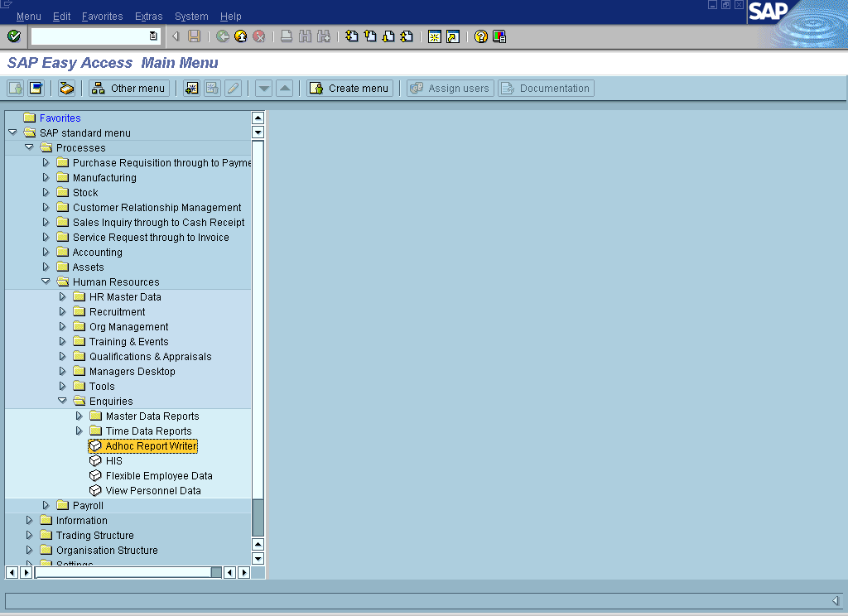
Task: Open the SAP Business Workplace icon
Action: (x=66, y=88)
